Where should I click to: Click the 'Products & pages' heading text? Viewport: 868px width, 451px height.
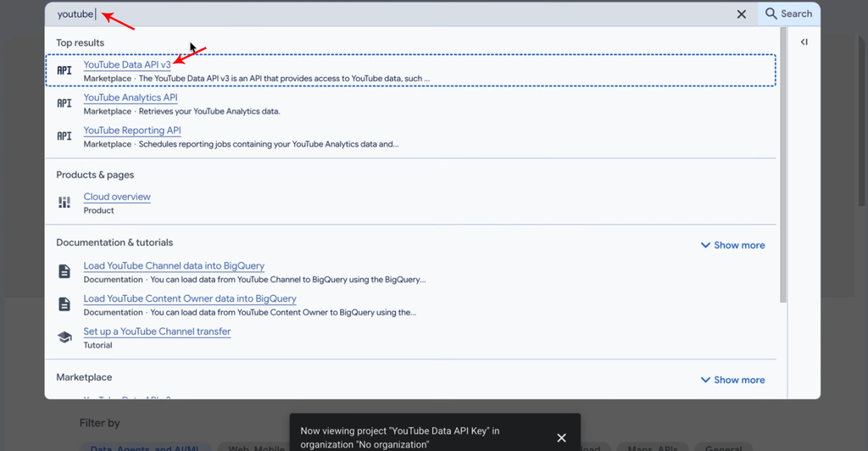coord(95,175)
